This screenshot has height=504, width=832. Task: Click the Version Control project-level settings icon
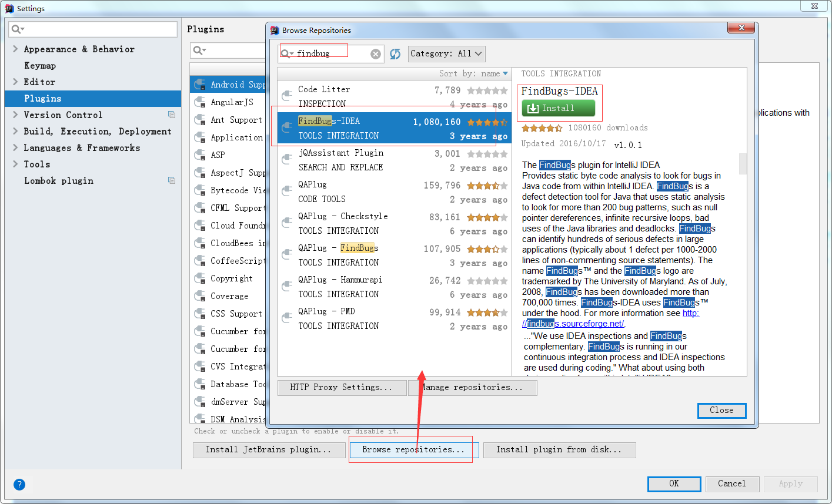172,115
